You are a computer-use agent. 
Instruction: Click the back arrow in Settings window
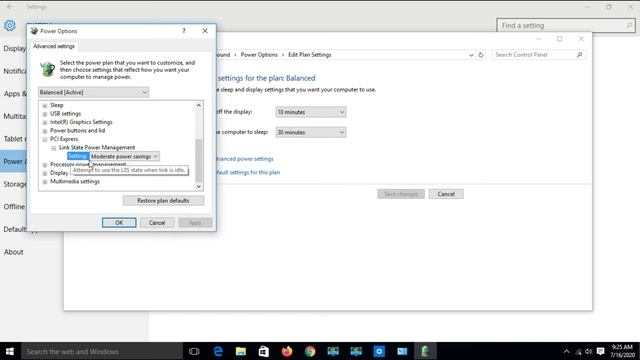pos(10,7)
